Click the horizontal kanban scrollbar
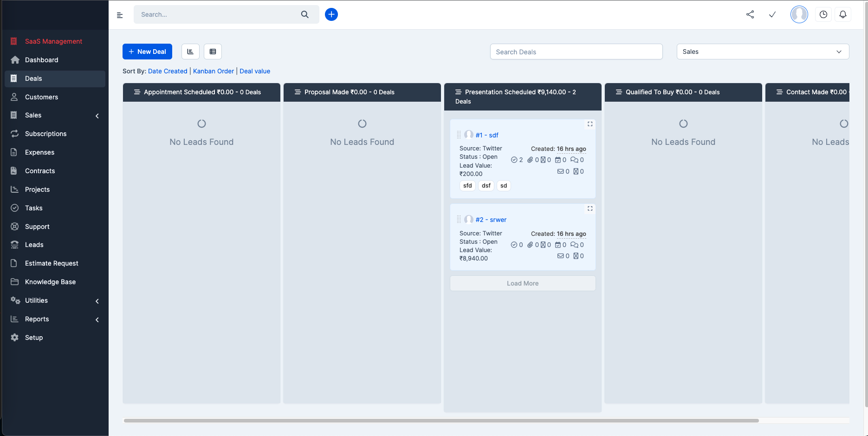This screenshot has height=436, width=868. (441, 421)
